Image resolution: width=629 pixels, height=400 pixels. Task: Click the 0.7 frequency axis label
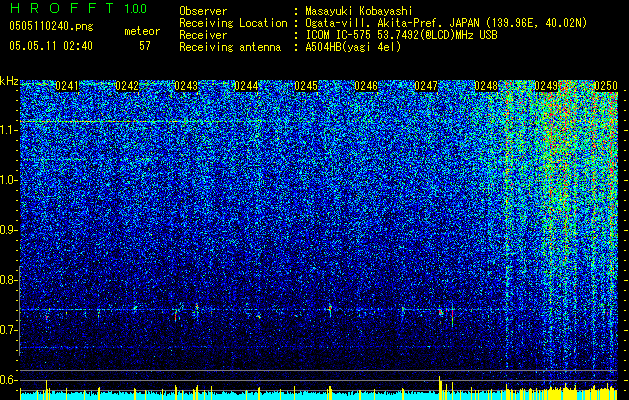(x=8, y=330)
